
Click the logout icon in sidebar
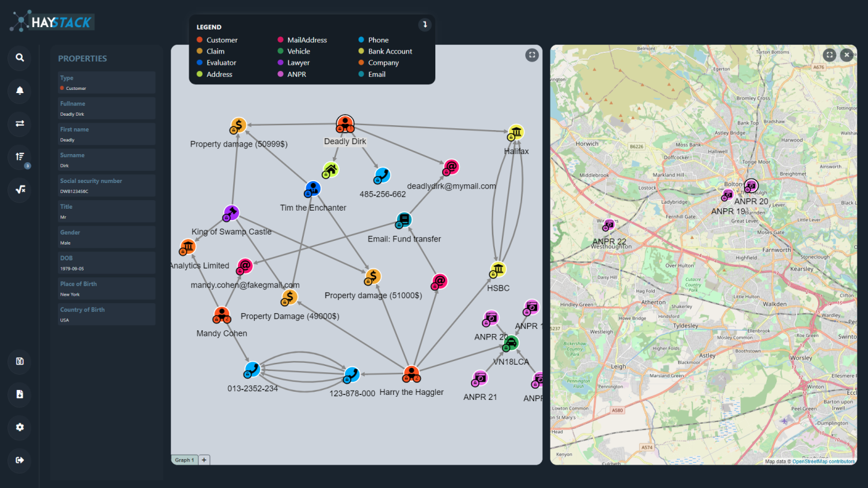[x=19, y=460]
